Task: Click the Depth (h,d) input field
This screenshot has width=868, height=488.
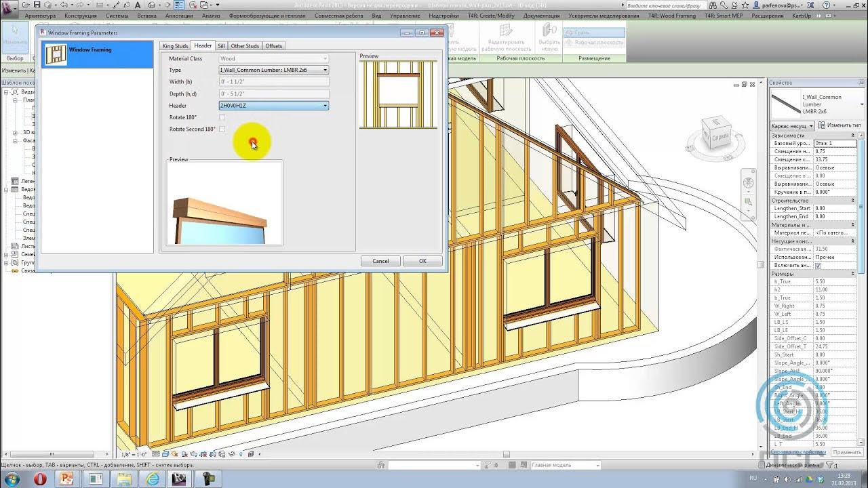Action: click(274, 94)
